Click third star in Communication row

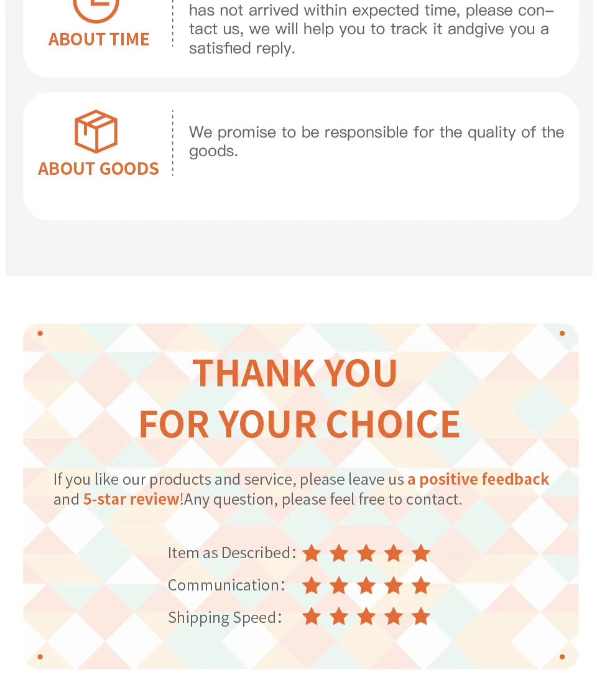(x=366, y=585)
